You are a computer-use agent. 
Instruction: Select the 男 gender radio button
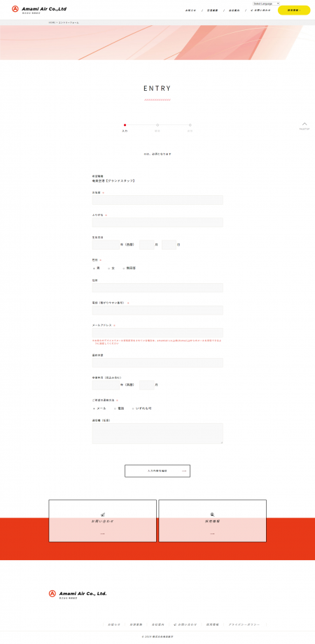(x=94, y=269)
